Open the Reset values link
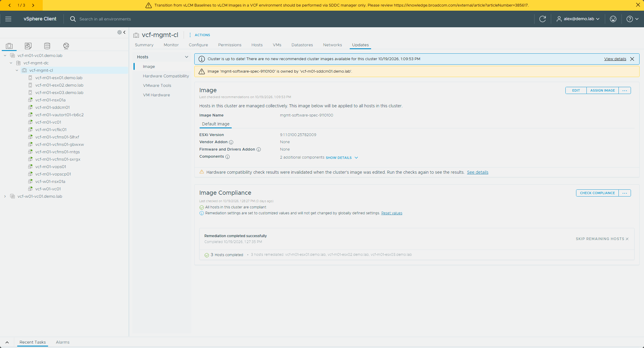This screenshot has height=348, width=644. tap(392, 213)
